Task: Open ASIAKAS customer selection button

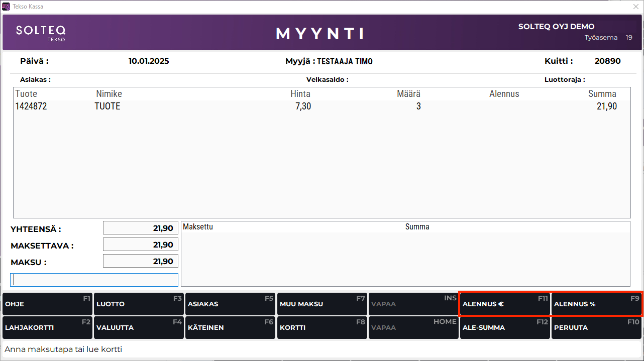Action: click(x=230, y=304)
